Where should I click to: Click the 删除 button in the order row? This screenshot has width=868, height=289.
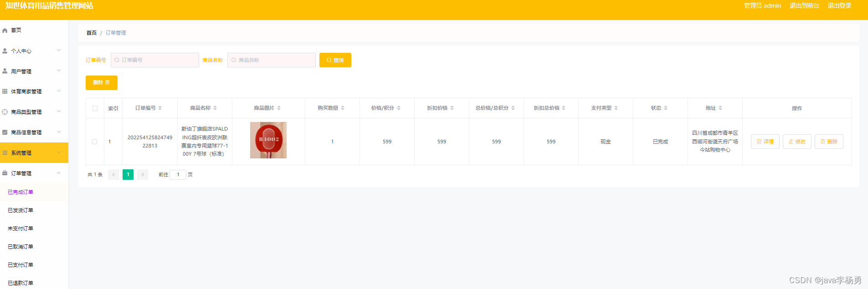click(829, 142)
